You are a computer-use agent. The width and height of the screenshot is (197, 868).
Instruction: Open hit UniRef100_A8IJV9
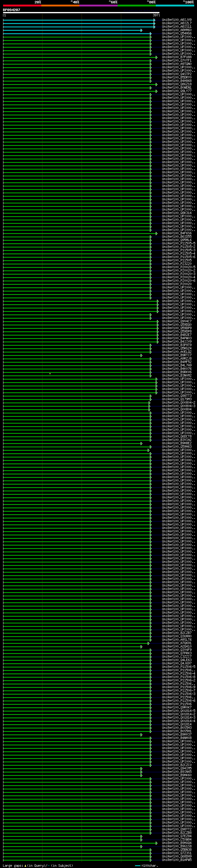(177, 20)
